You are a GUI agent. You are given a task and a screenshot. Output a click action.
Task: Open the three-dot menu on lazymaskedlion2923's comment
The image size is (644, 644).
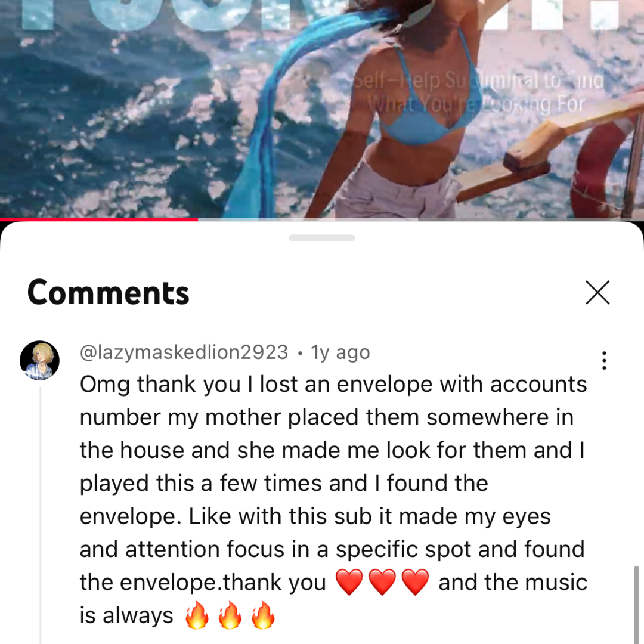(x=604, y=361)
